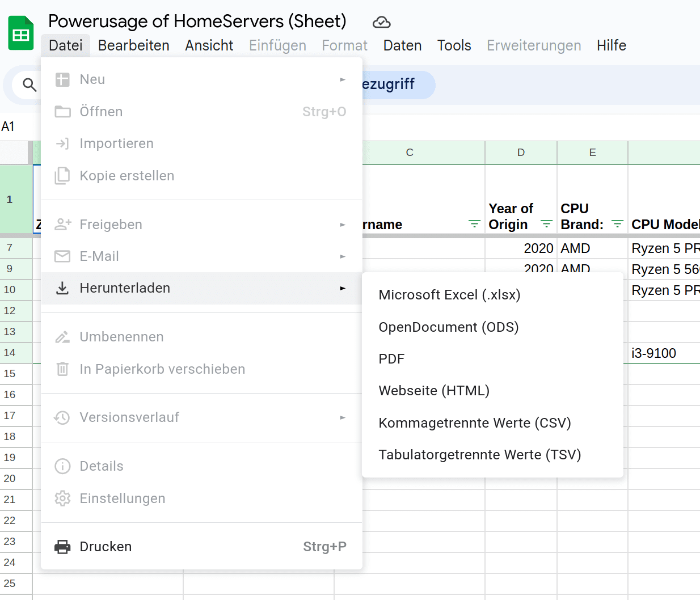Select Importieren menu entry
This screenshot has width=700, height=600.
pyautogui.click(x=201, y=143)
